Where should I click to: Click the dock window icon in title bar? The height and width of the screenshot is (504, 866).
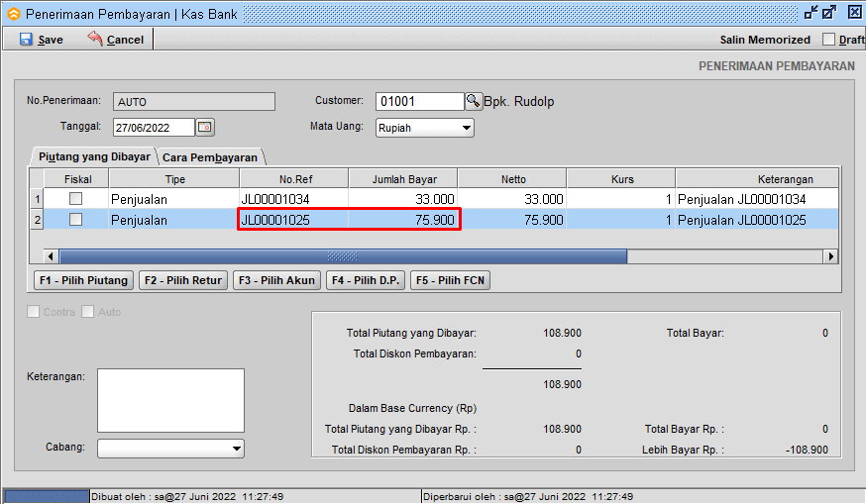click(812, 12)
